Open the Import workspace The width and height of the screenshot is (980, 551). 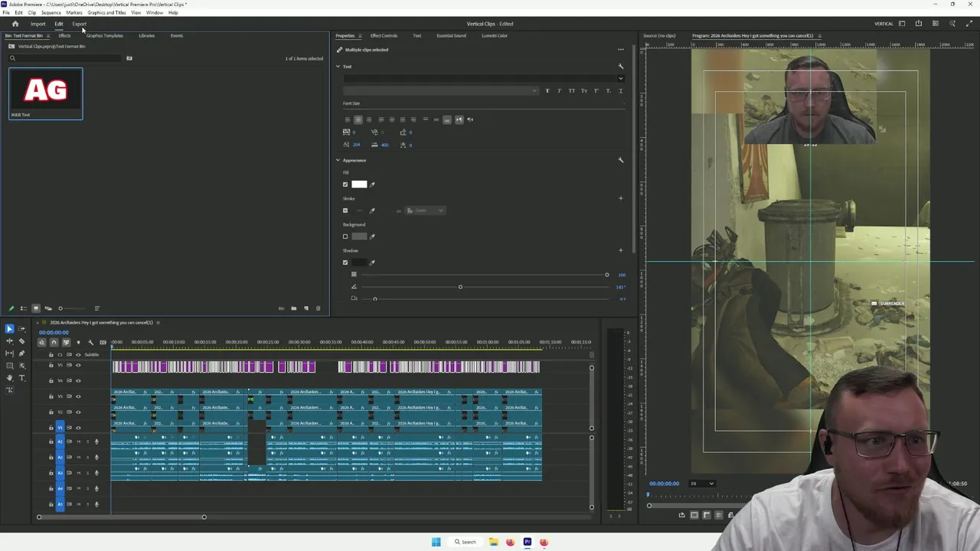[38, 24]
